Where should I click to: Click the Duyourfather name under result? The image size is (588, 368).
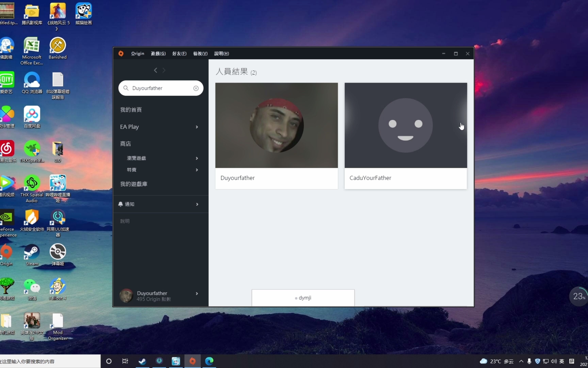(x=237, y=178)
